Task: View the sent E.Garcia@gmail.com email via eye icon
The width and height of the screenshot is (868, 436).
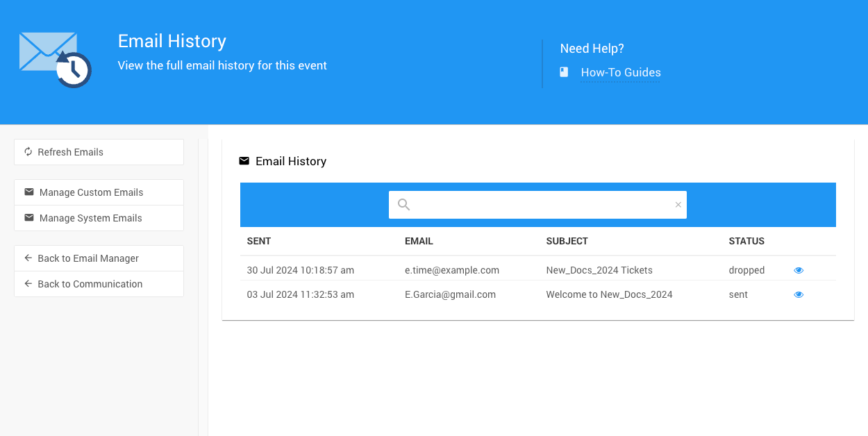Action: click(799, 294)
